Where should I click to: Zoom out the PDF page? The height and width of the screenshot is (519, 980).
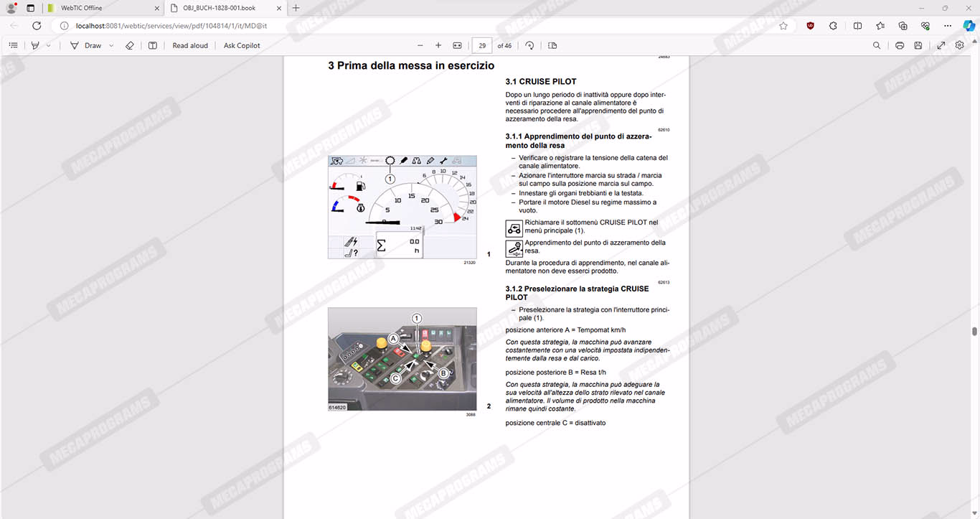pyautogui.click(x=420, y=45)
